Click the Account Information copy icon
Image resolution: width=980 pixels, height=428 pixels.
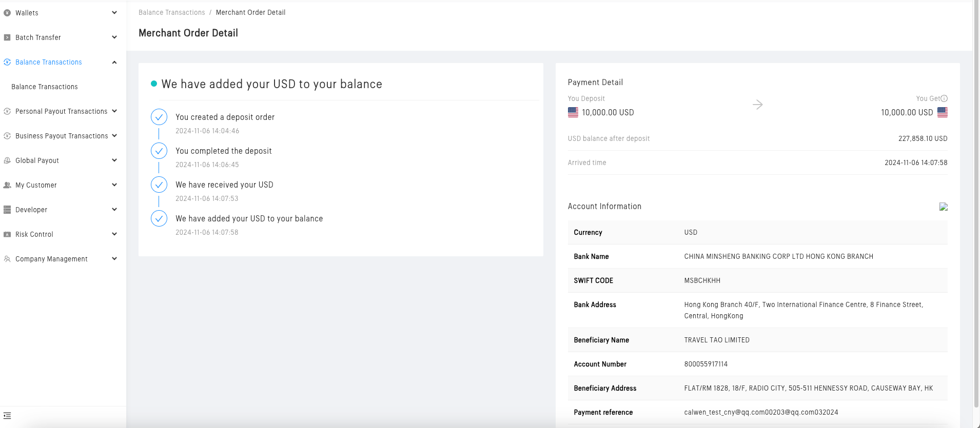click(943, 207)
